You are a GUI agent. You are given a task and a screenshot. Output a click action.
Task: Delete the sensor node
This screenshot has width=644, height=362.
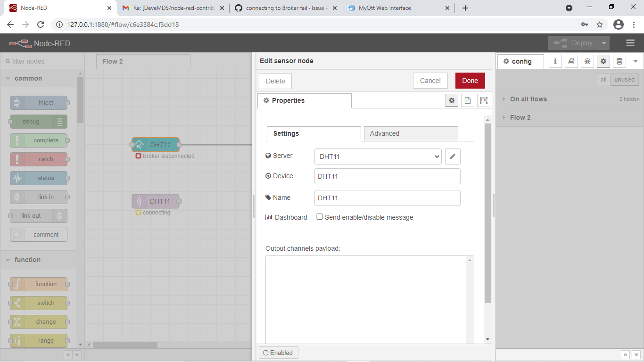(275, 81)
